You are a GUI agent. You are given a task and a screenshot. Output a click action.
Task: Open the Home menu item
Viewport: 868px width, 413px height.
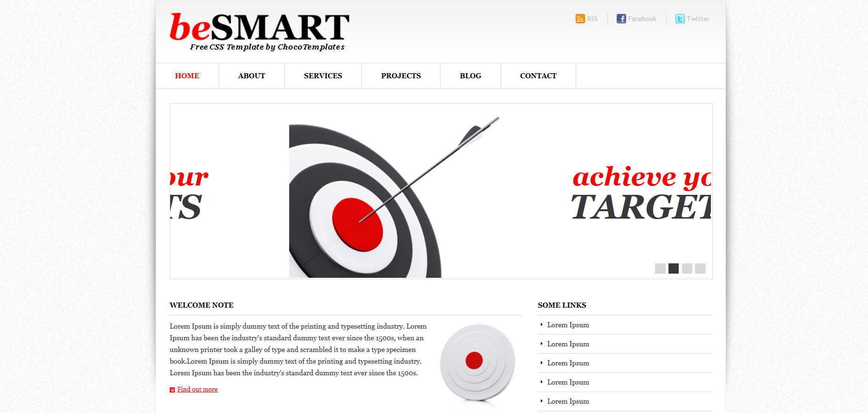pos(187,76)
